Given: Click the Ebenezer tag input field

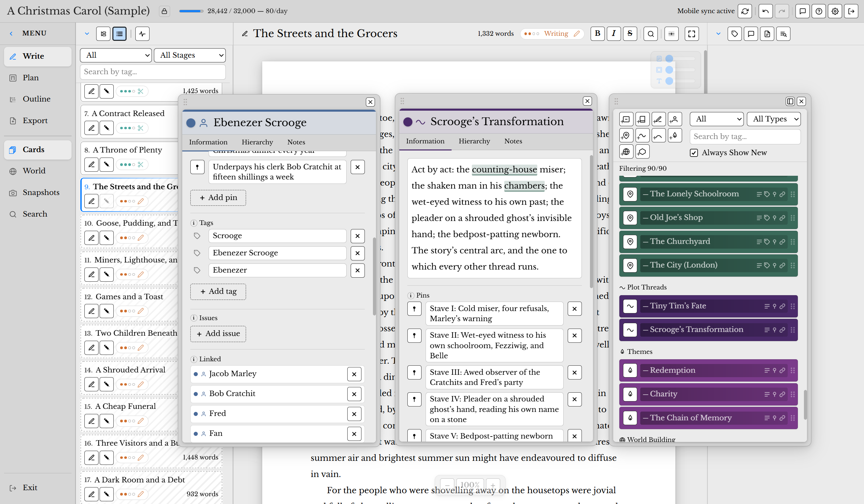Looking at the screenshot, I should (x=277, y=270).
